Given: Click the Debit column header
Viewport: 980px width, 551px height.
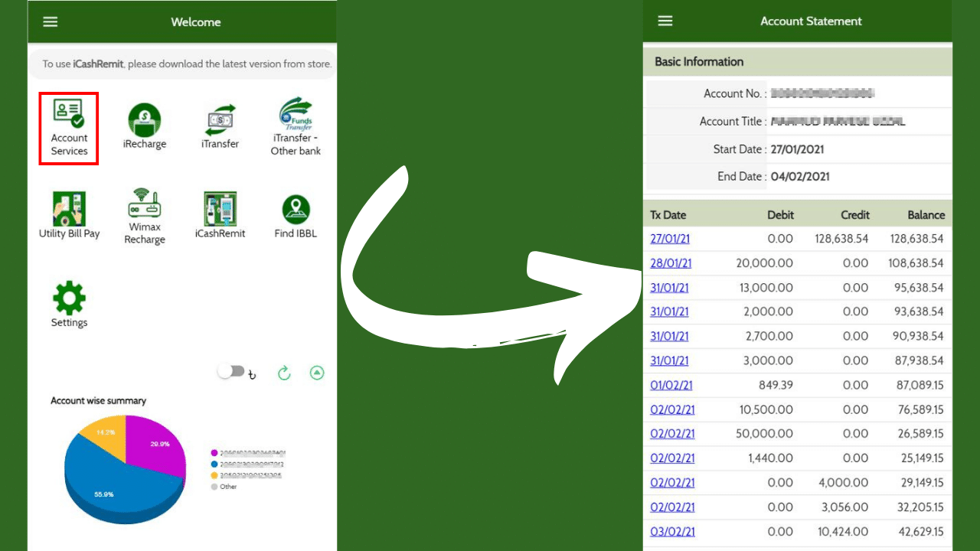Looking at the screenshot, I should point(780,215).
